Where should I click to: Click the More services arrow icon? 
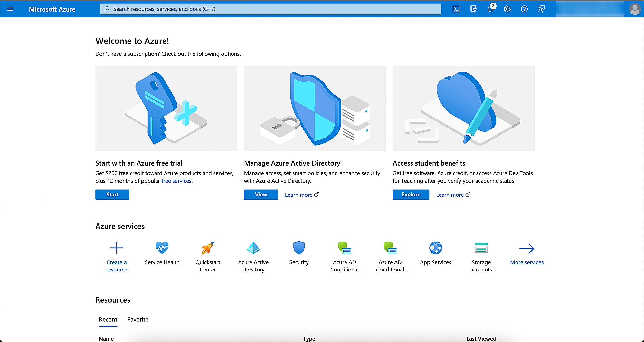coord(527,248)
